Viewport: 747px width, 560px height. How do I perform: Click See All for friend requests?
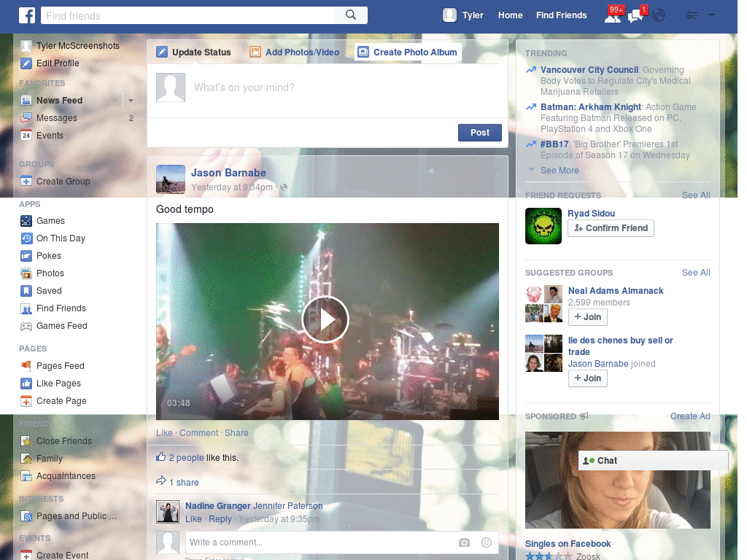tap(695, 195)
